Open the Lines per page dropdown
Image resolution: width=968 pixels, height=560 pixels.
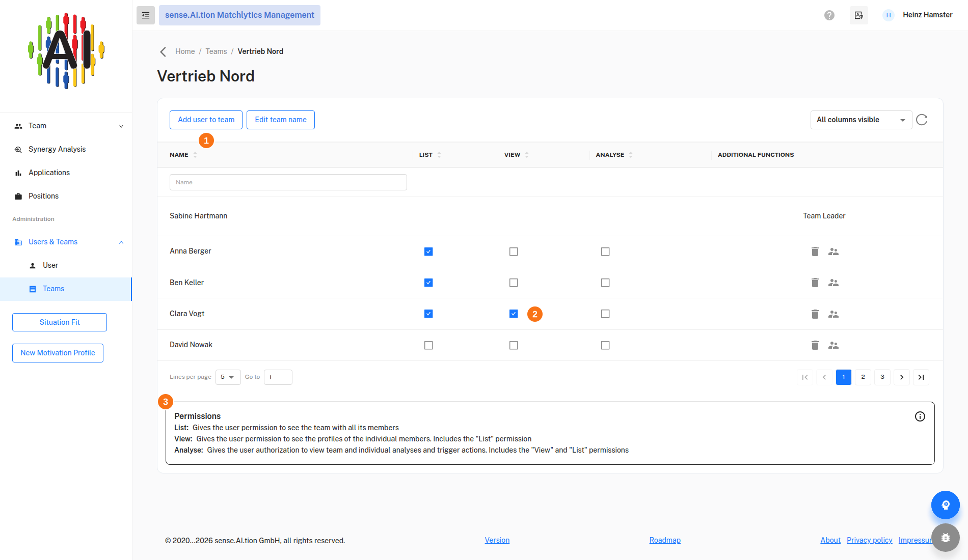pos(228,377)
